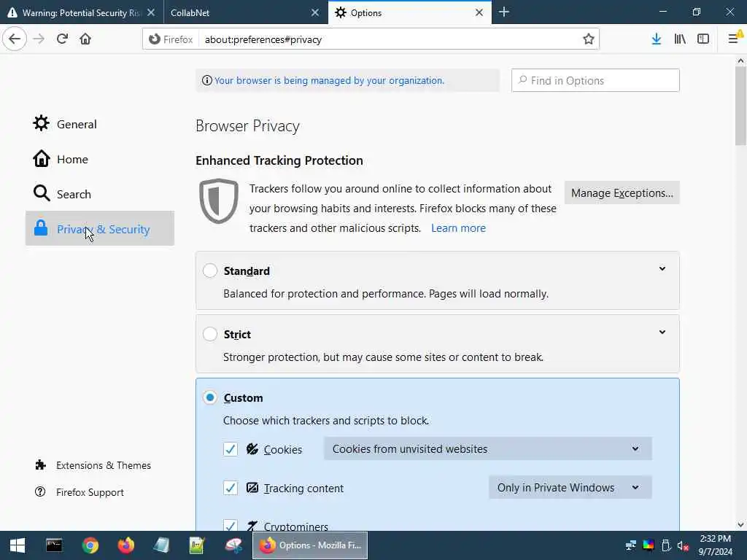747x560 pixels.
Task: Close the Warning security risk tab
Action: coord(150,13)
